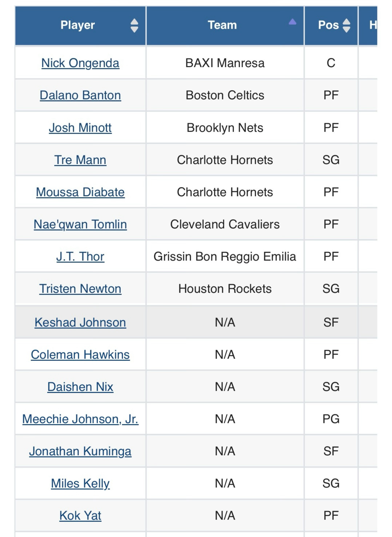Select the Player column header
Screen dimensions: 392x537
(x=80, y=26)
